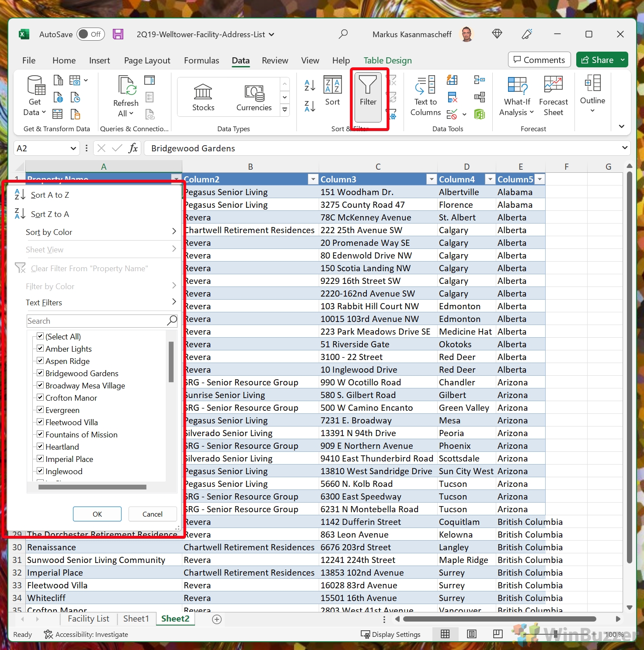Screen dimensions: 644x650
Task: Click the save floppy disk icon
Action: click(x=118, y=34)
